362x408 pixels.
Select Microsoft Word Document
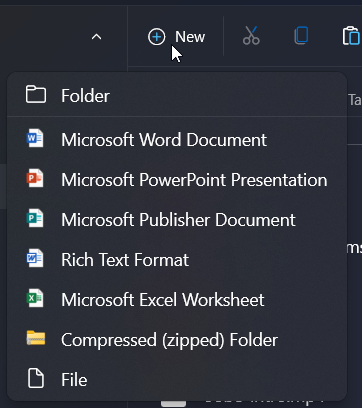[177, 139]
